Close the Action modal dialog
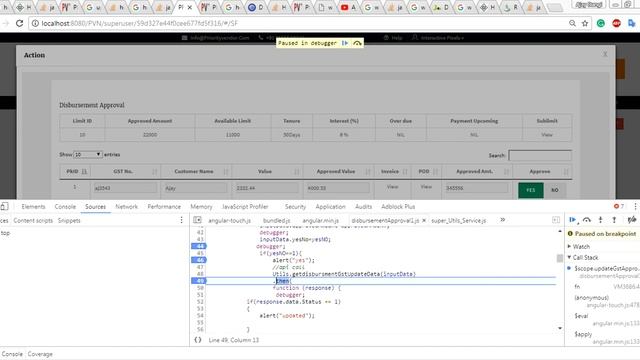The height and width of the screenshot is (360, 640). [605, 54]
